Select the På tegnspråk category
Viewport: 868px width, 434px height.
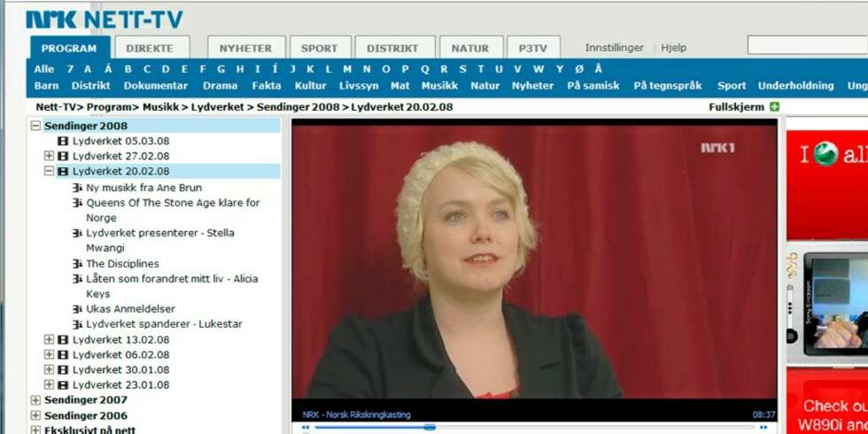coord(668,86)
